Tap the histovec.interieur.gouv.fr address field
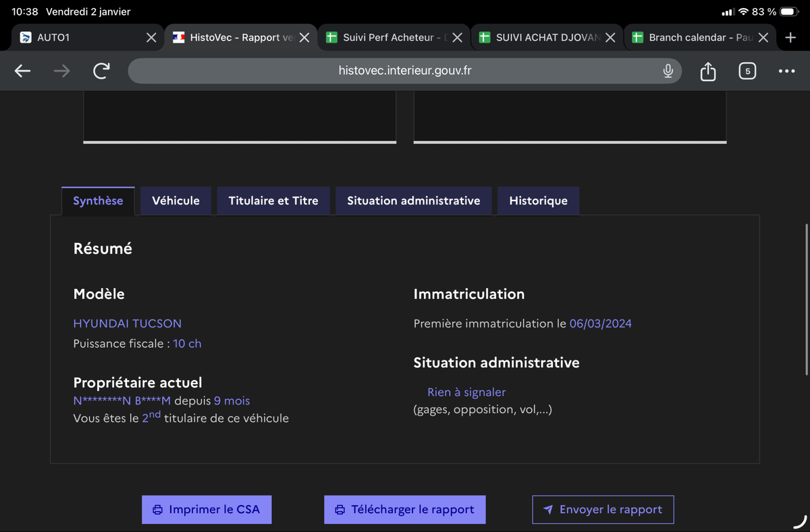This screenshot has height=532, width=810. point(404,71)
